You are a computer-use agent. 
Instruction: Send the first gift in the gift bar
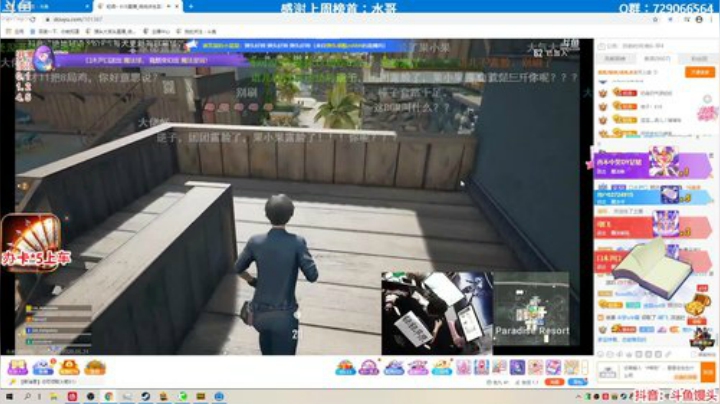pyautogui.click(x=345, y=367)
